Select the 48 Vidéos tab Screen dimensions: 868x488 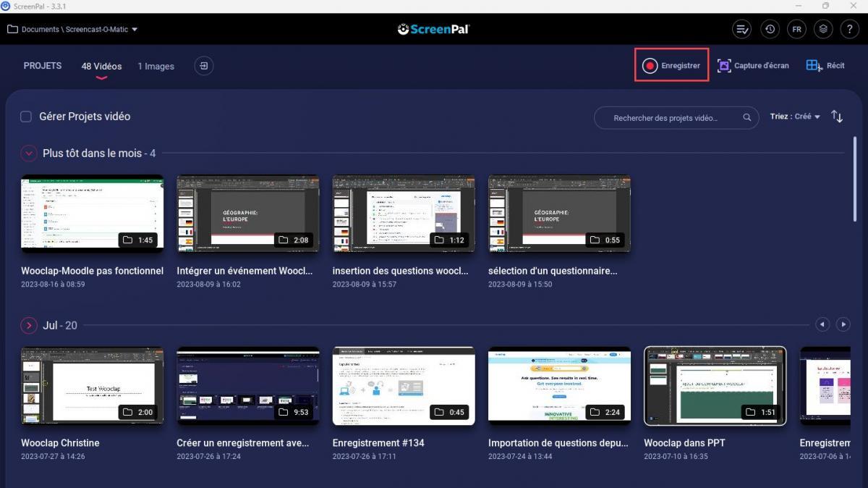pos(101,66)
